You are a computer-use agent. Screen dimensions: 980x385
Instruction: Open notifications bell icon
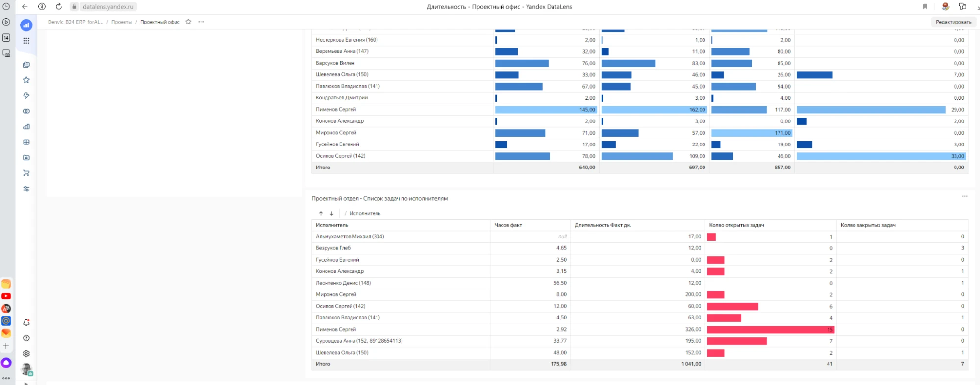(x=26, y=322)
